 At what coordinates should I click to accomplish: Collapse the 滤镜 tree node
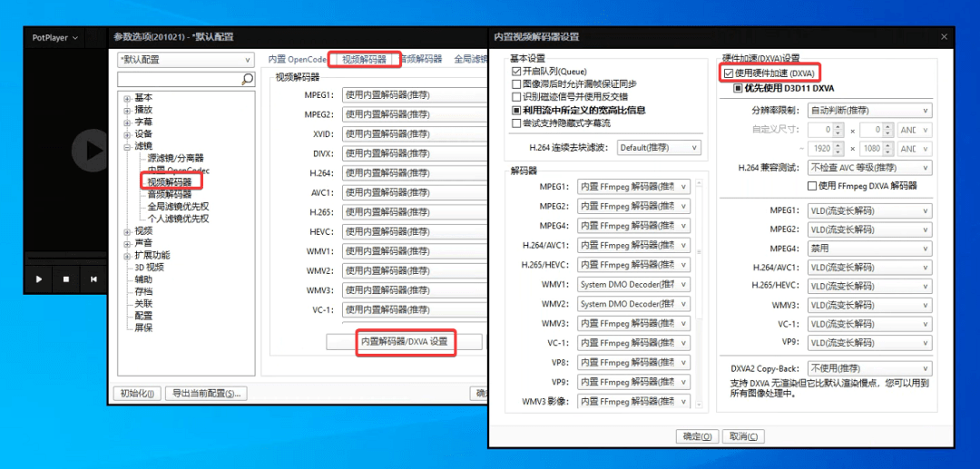point(127,147)
